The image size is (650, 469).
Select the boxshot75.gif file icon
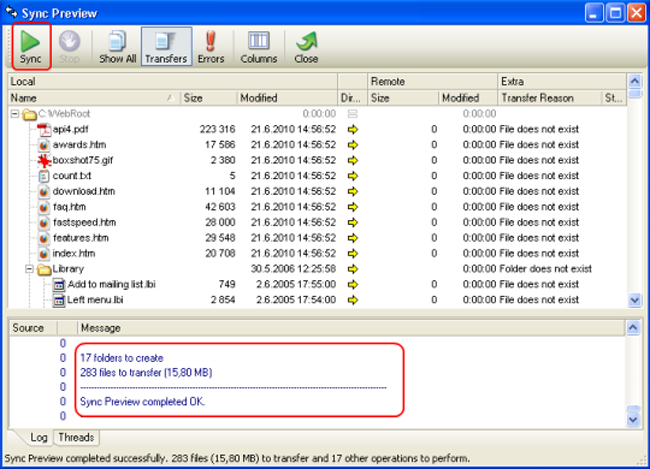[x=44, y=160]
